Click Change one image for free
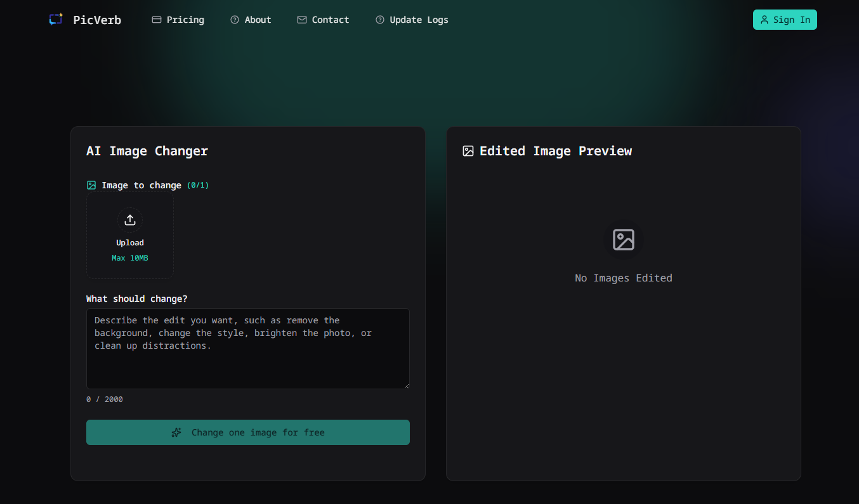This screenshot has width=859, height=504. pyautogui.click(x=248, y=432)
